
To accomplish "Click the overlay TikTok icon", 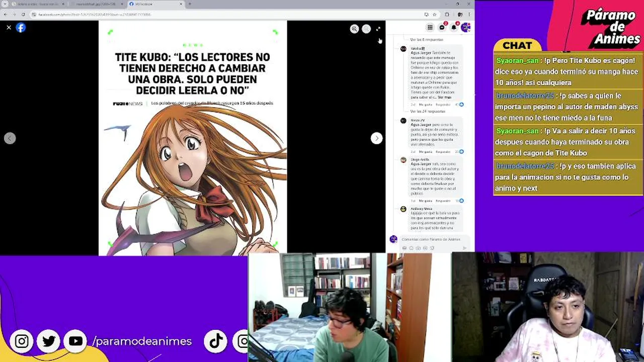I will tap(216, 341).
